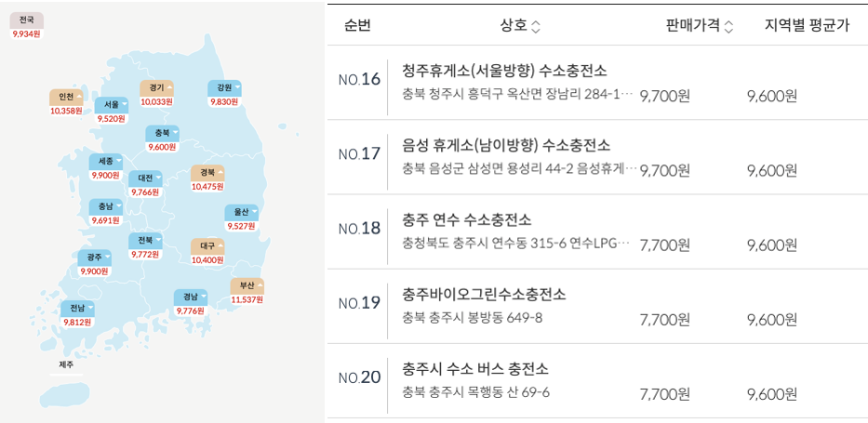Click the 제주 island label on map
This screenshot has width=868, height=423.
(66, 364)
